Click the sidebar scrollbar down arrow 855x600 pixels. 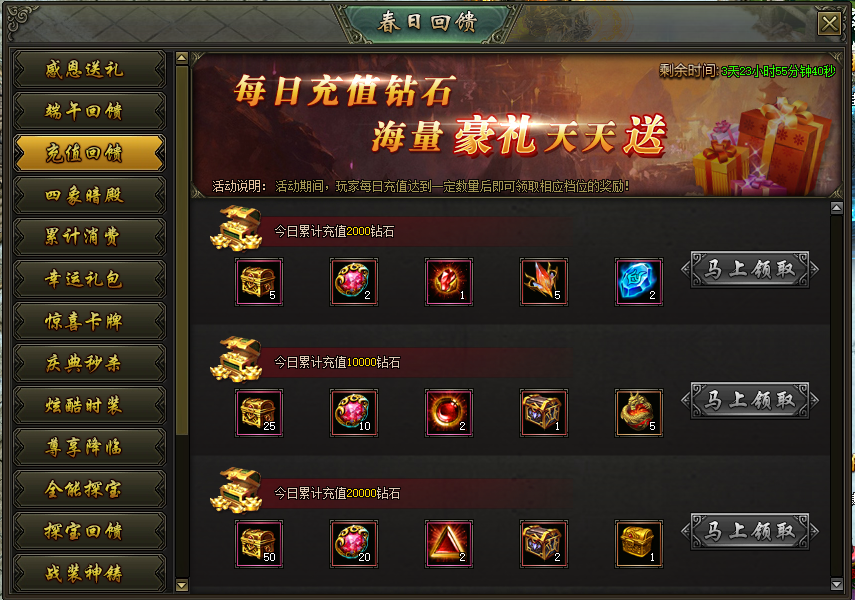coord(182,586)
